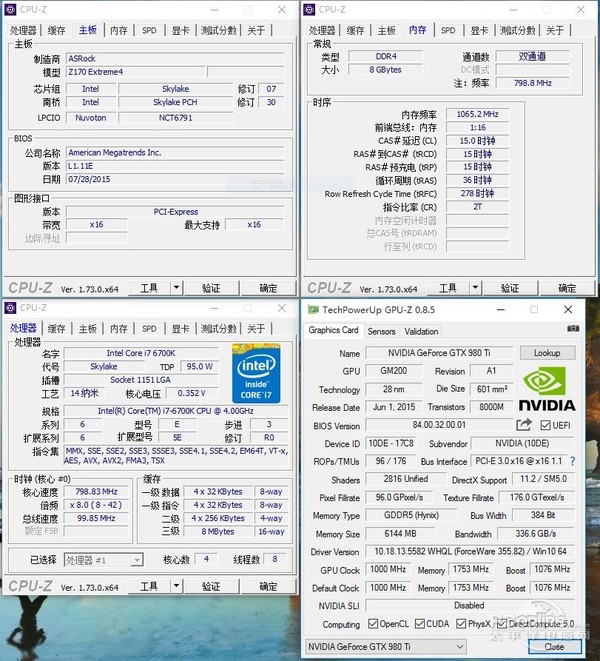
Task: Open the 处理器 #1 selection dropdown
Action: pos(103,560)
